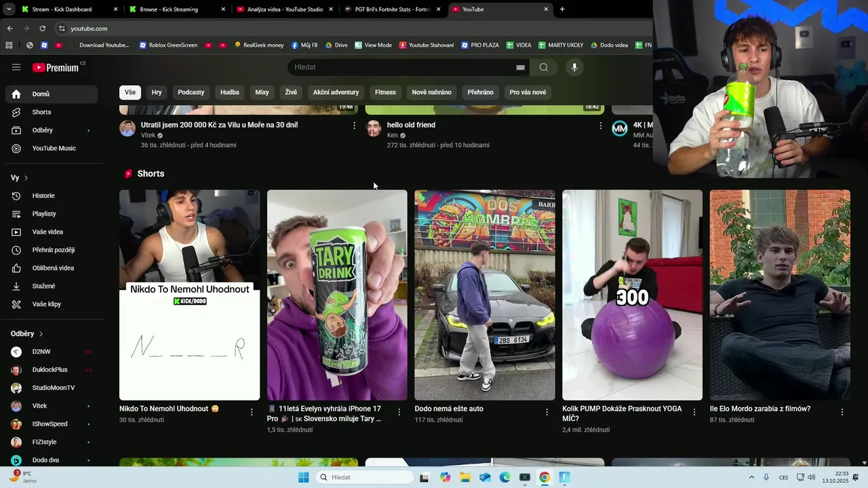Open Vaše videa in sidebar

(x=52, y=232)
